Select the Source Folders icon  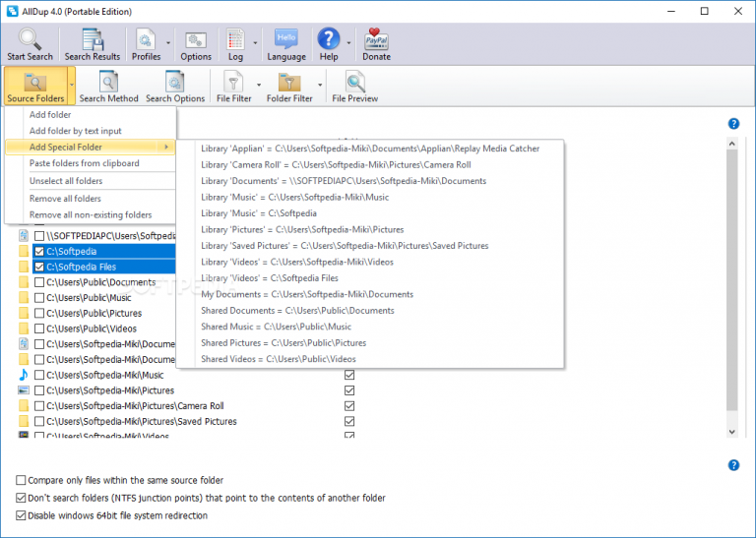[x=35, y=82]
